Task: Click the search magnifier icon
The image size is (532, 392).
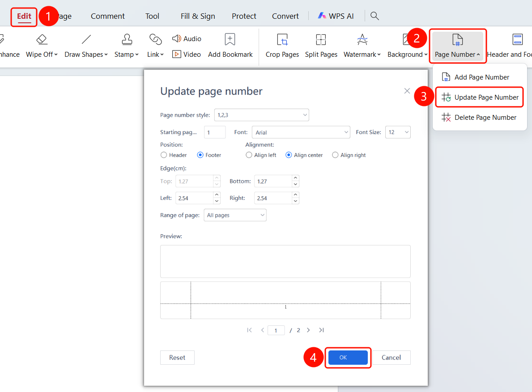Action: point(375,16)
